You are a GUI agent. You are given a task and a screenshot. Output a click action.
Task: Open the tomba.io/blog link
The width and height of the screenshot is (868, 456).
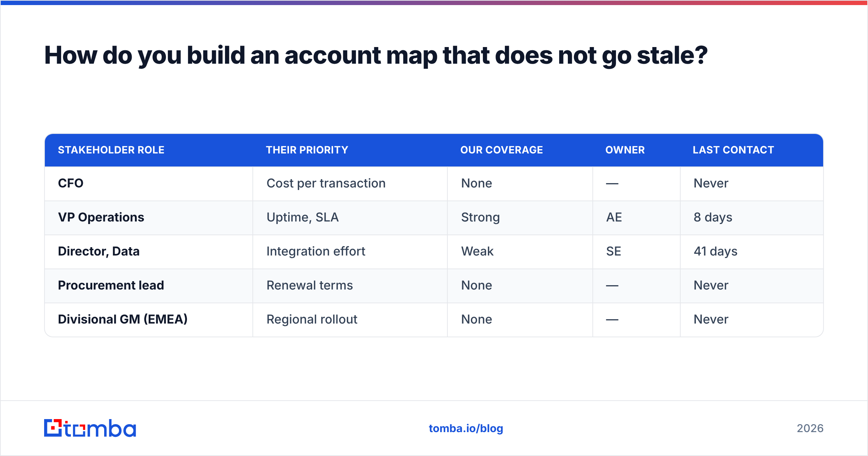coord(466,428)
